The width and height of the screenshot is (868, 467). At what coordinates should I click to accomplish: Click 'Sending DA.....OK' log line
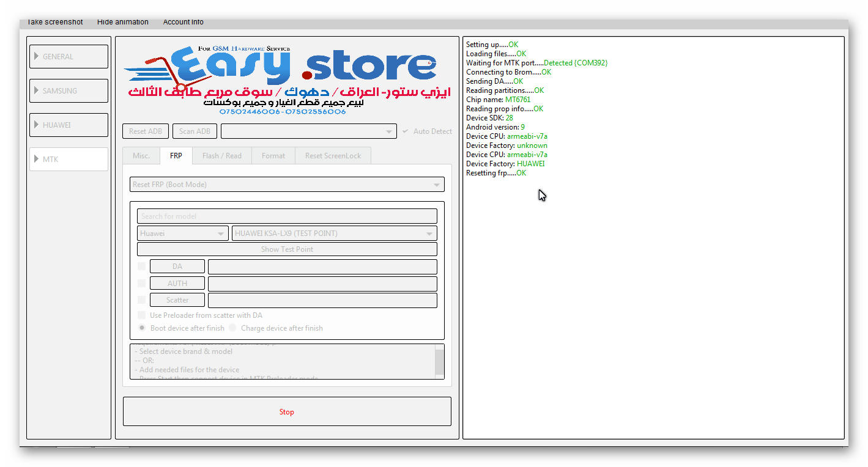[x=494, y=81]
